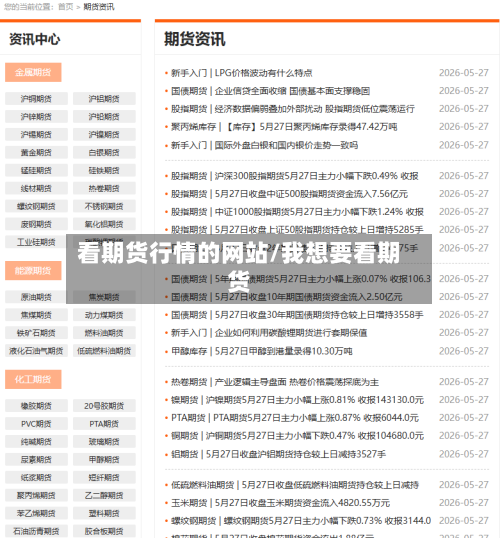
Task: Open the 纸浆期货 link
Action: coord(36,477)
